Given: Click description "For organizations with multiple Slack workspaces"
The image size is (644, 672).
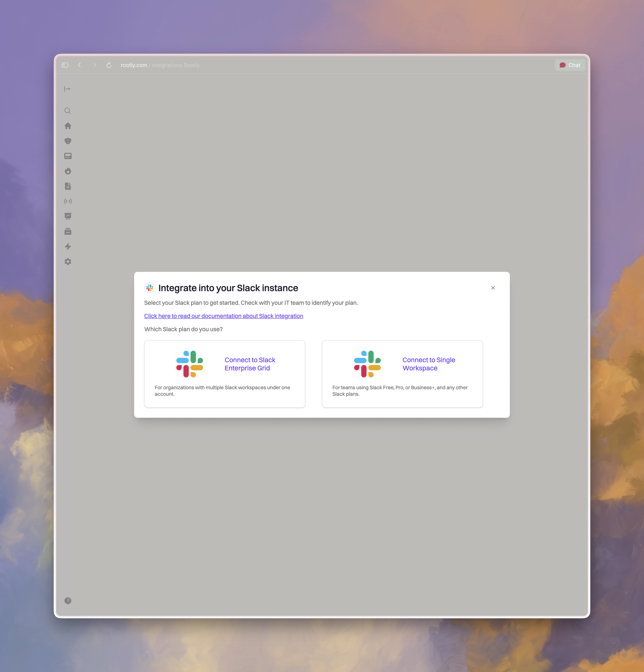Looking at the screenshot, I should (222, 391).
